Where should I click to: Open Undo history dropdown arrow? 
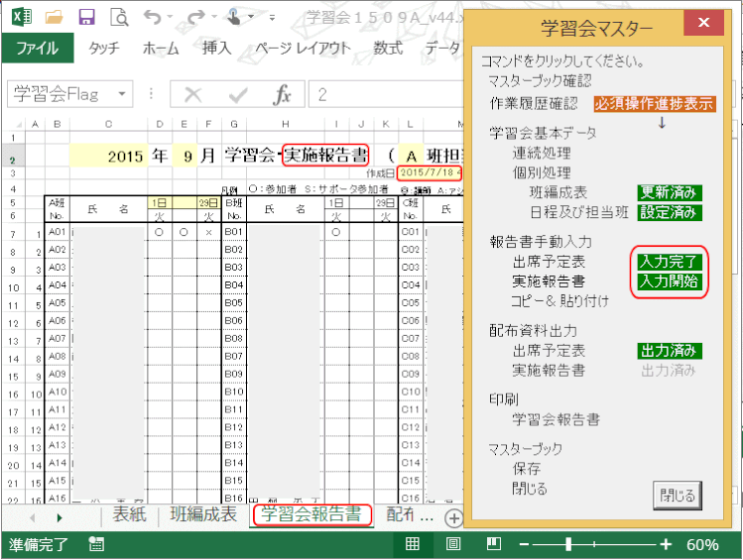pyautogui.click(x=170, y=17)
